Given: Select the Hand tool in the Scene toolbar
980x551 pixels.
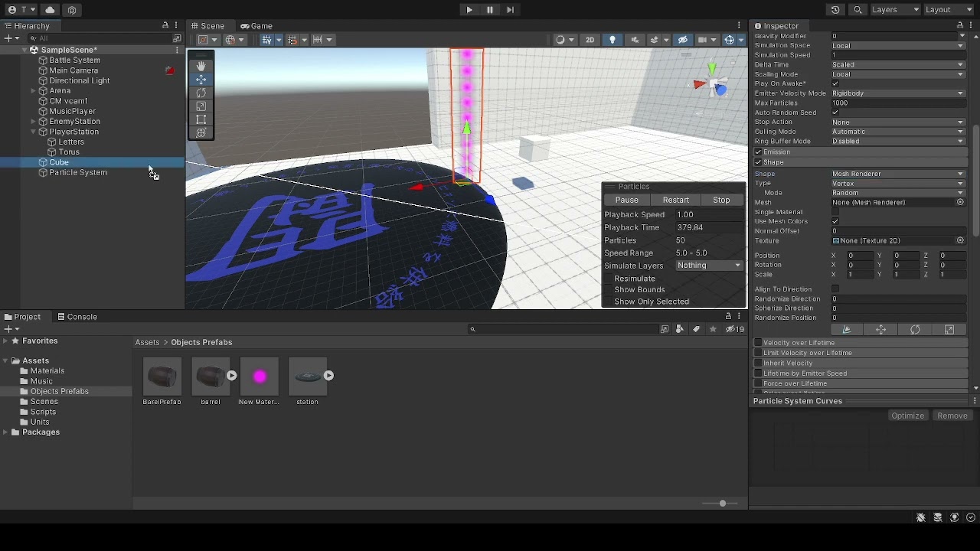Looking at the screenshot, I should 201,66.
